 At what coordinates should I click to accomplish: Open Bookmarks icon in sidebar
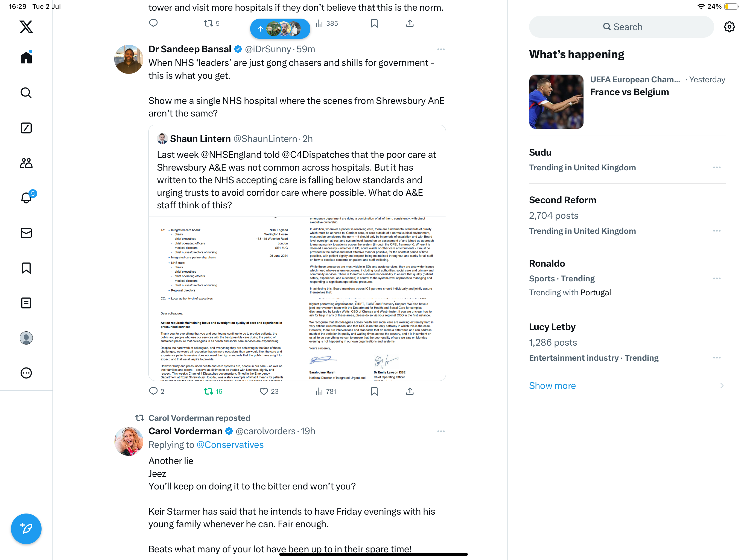[x=26, y=268]
